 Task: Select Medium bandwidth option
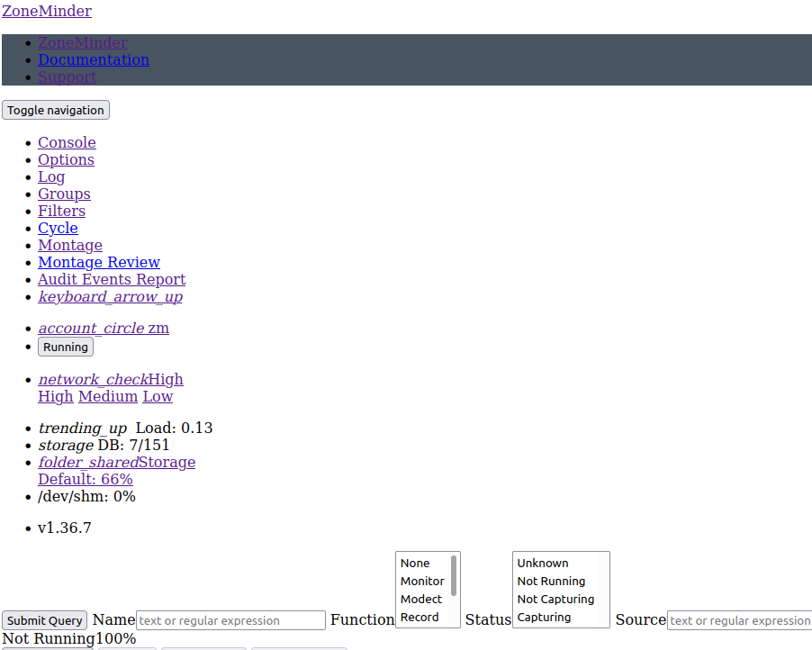tap(108, 396)
